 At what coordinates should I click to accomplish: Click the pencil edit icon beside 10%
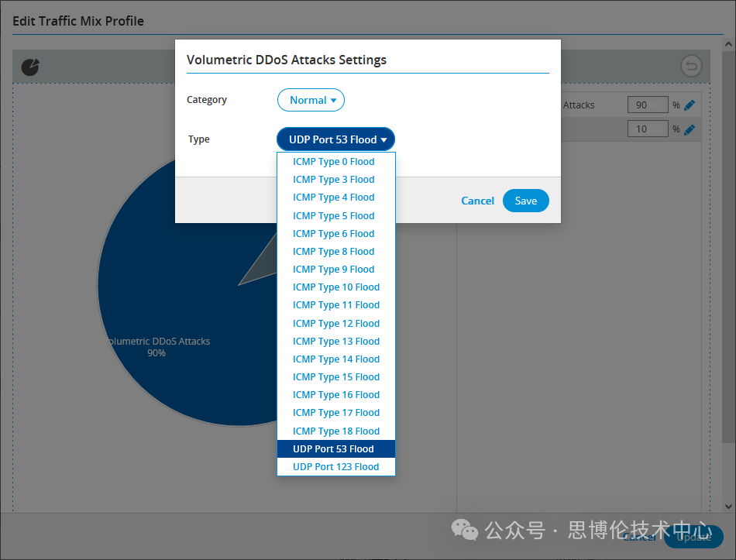(x=690, y=129)
